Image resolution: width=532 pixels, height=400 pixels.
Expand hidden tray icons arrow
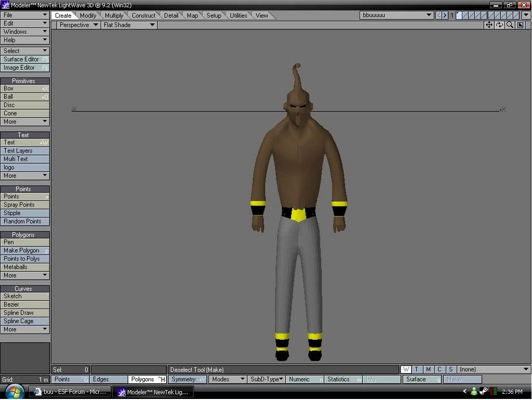click(x=465, y=392)
